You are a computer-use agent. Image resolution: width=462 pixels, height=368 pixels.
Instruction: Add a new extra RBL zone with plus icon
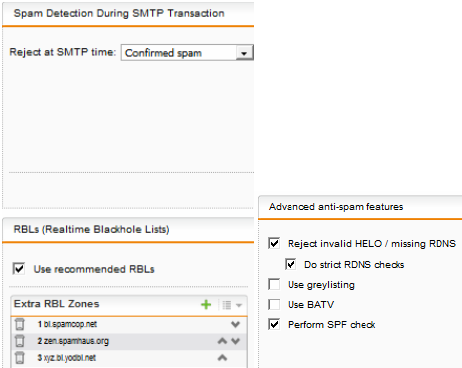click(x=206, y=304)
